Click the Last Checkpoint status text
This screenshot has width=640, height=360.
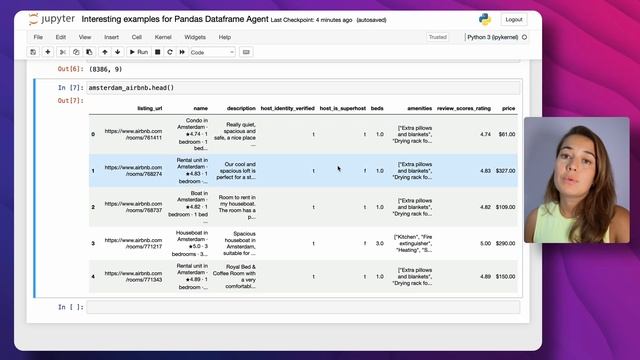coord(311,20)
